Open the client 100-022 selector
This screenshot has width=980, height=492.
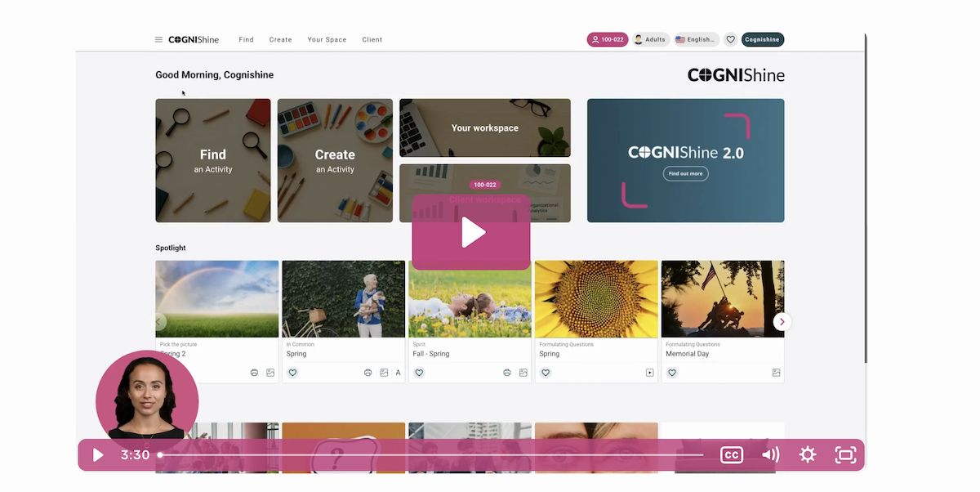click(608, 39)
